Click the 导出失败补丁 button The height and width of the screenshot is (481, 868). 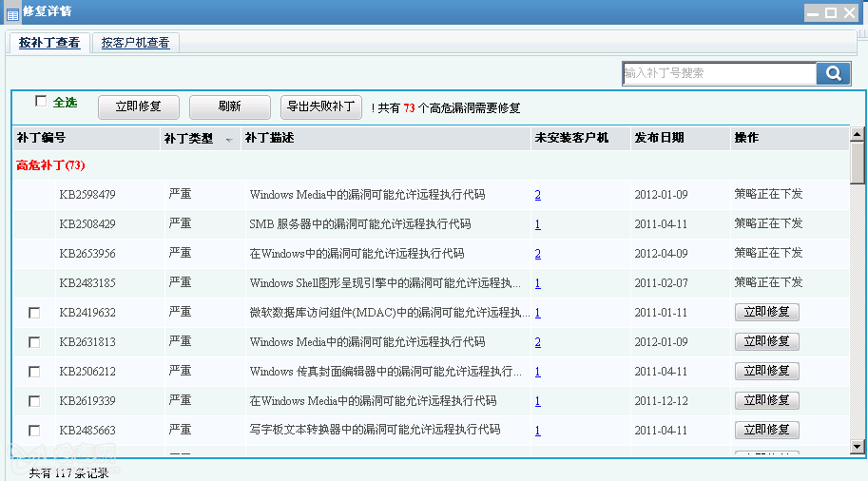pyautogui.click(x=321, y=106)
